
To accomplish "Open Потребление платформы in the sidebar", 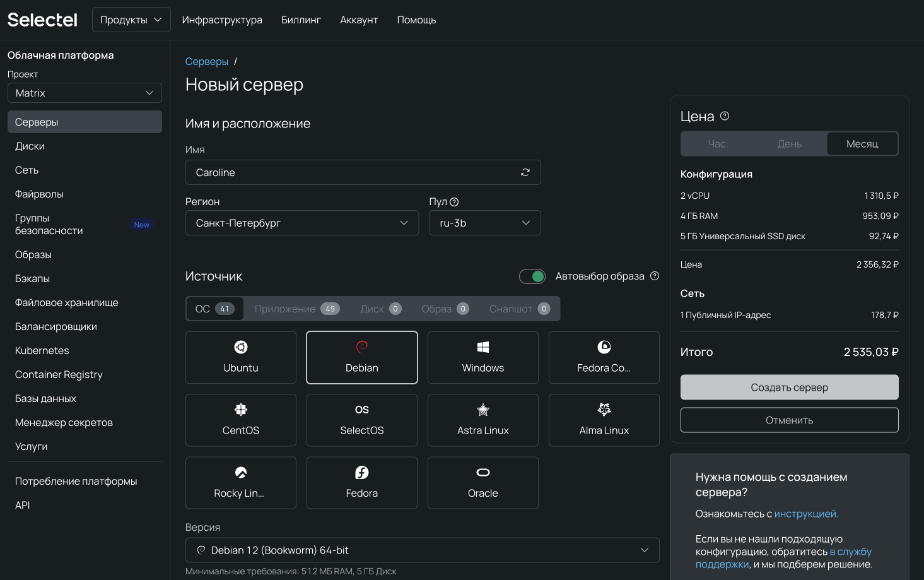I will tap(85, 481).
